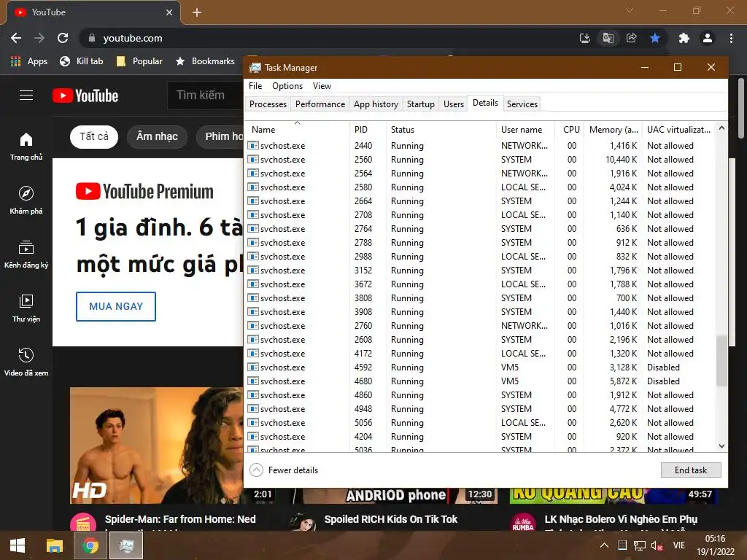The height and width of the screenshot is (560, 747).
Task: Switch to the Startup tab
Action: (421, 104)
